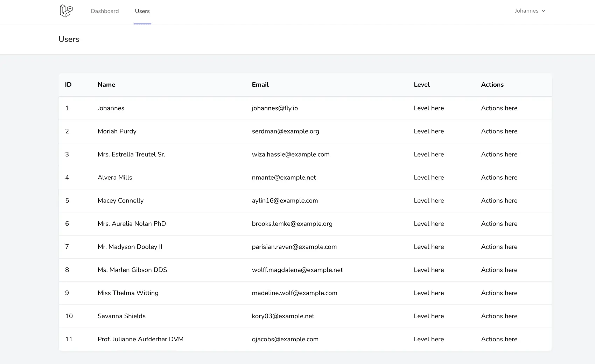The width and height of the screenshot is (595, 364).
Task: Open the Dashboard nav tab
Action: (x=105, y=11)
